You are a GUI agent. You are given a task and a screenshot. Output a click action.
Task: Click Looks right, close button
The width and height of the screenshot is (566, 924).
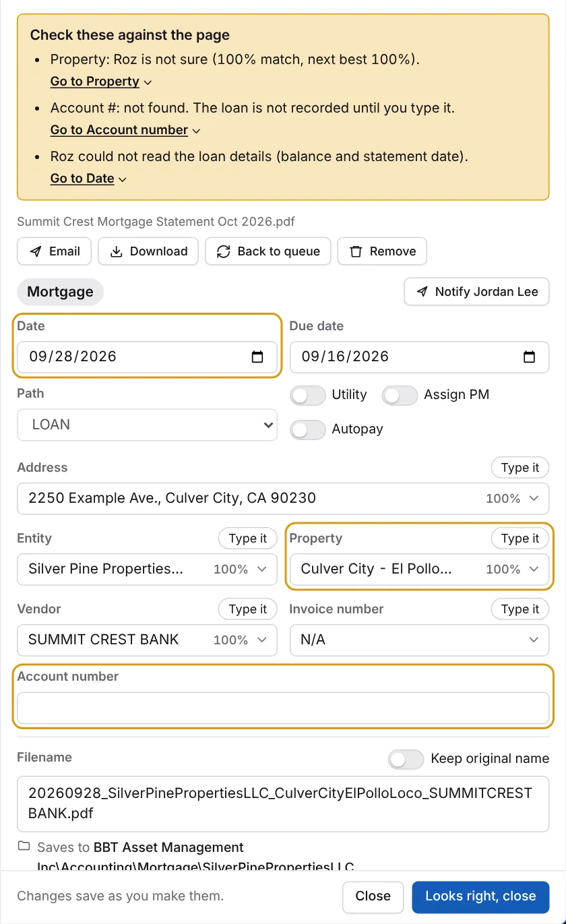[x=480, y=896]
